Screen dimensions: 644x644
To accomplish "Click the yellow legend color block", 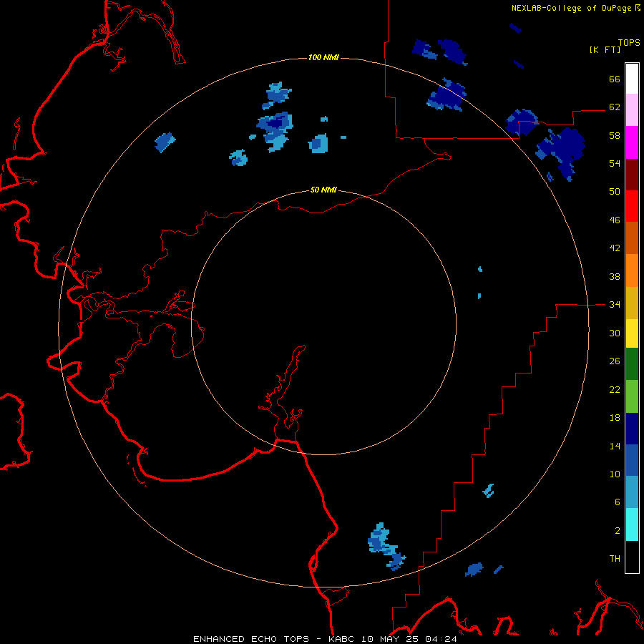I will tap(632, 333).
